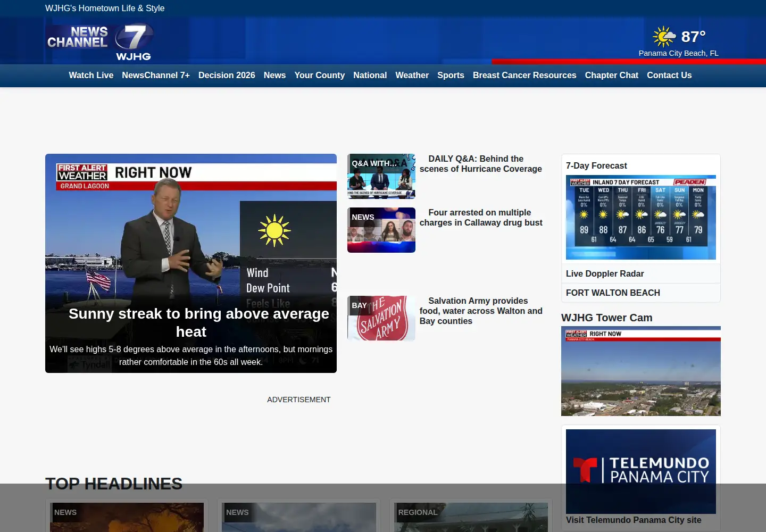Go to the National menu item

[x=370, y=76]
